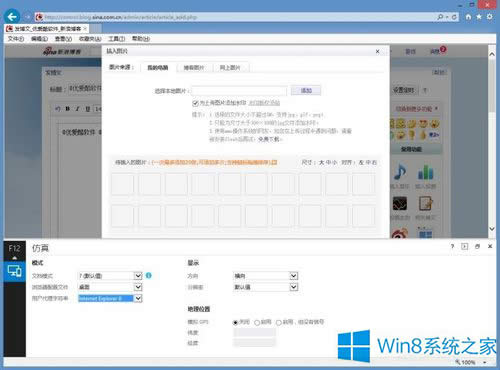Click the insert vote bar-chart icon
500x370 pixels.
(425, 172)
